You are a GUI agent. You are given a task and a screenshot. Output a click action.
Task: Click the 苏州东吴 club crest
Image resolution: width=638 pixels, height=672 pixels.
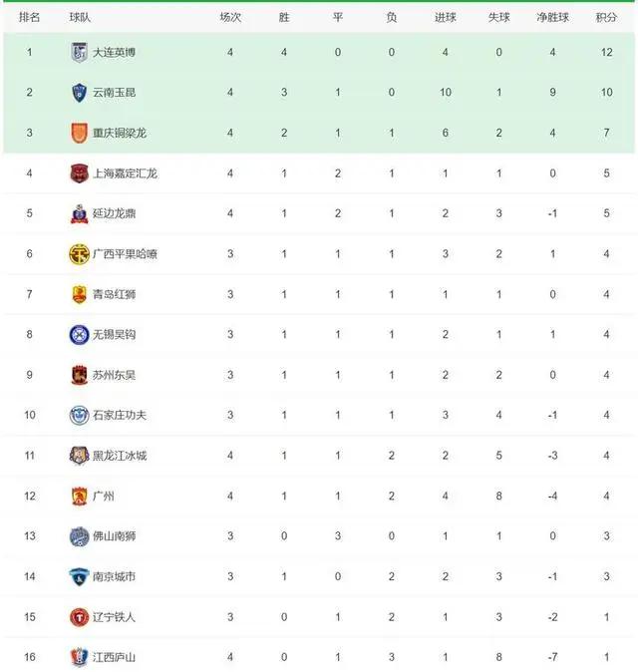(x=79, y=375)
